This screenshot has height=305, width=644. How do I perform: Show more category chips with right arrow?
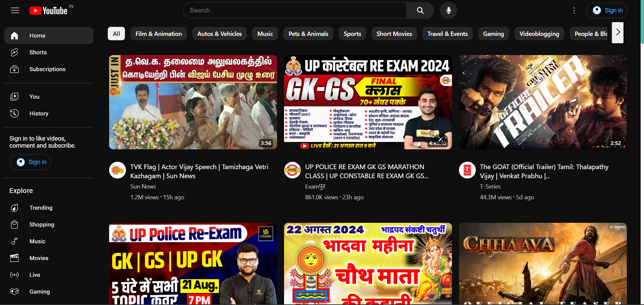pyautogui.click(x=617, y=33)
